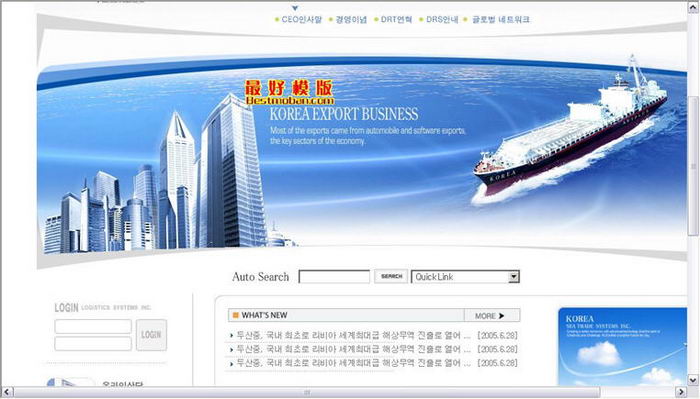
Task: Open the QuickLink combo box
Action: pos(465,277)
